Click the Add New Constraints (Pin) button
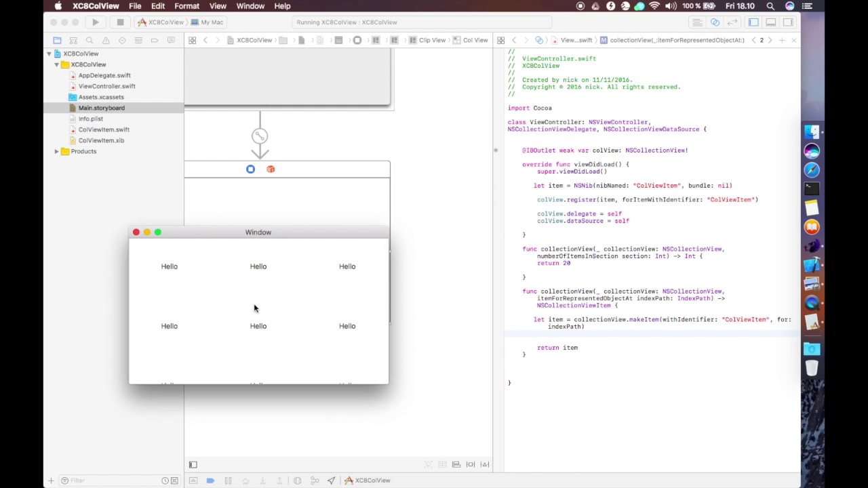 click(471, 464)
